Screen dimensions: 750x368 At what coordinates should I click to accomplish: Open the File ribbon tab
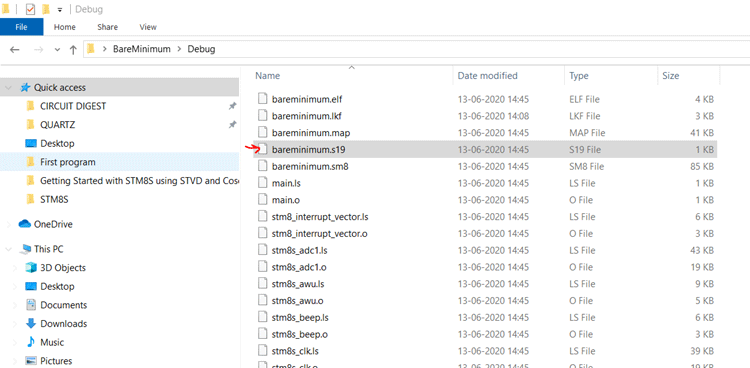22,27
